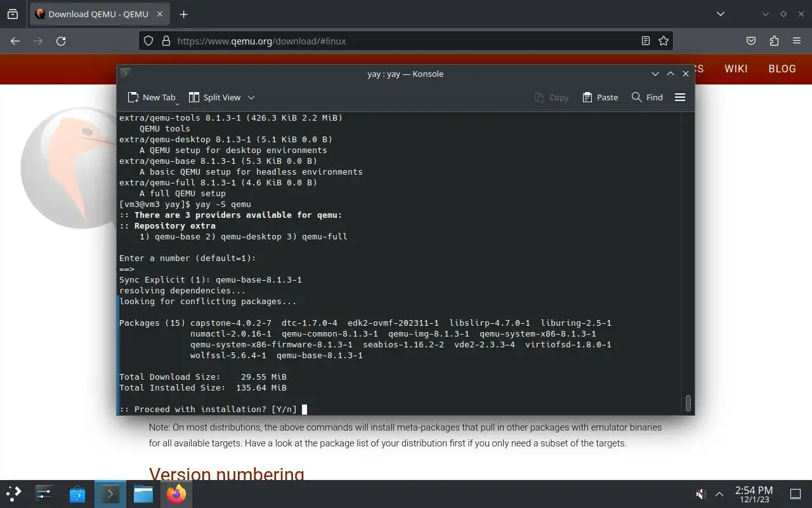Switch to the Download QEMU tab
The width and height of the screenshot is (812, 508).
100,14
